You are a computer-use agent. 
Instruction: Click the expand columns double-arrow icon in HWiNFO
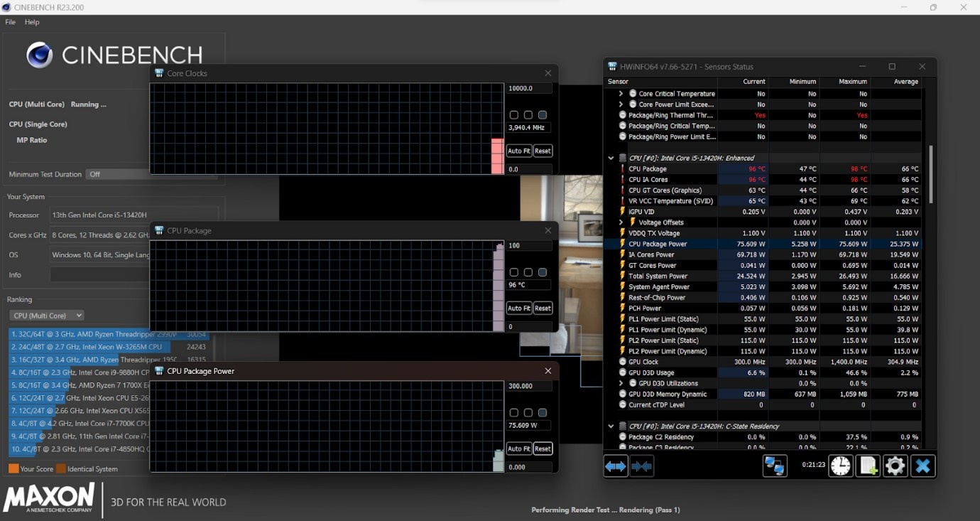(616, 466)
